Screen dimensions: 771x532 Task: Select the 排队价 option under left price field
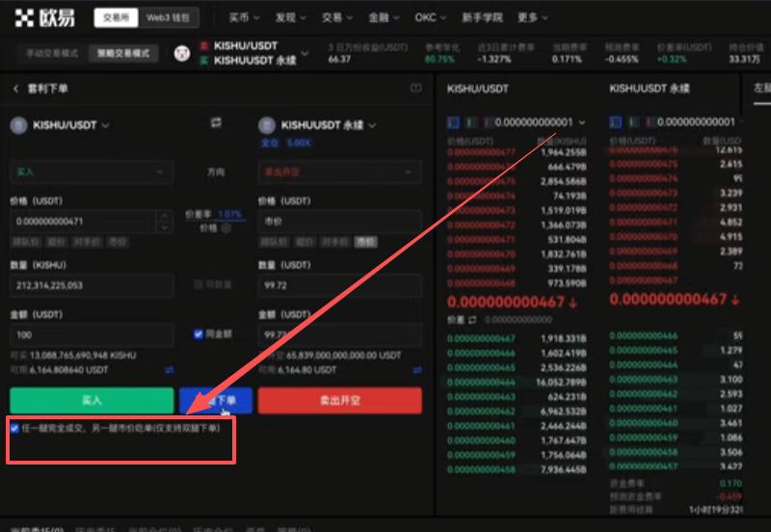point(26,242)
